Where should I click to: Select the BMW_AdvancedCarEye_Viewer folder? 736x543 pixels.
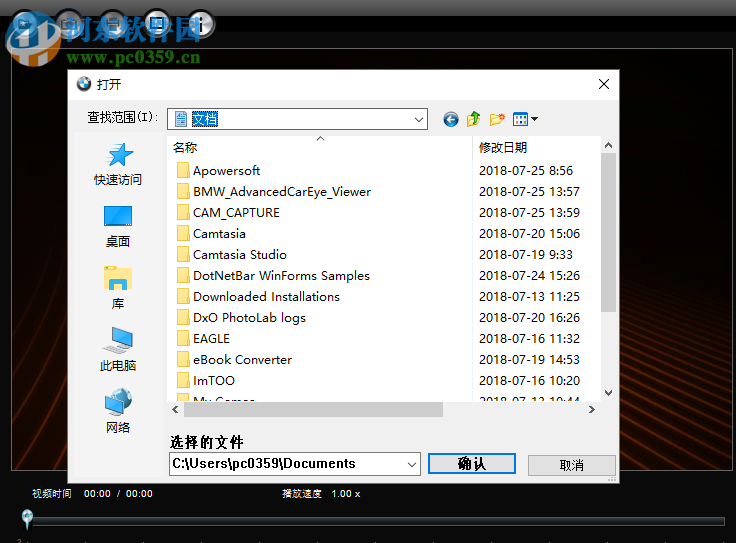tap(282, 191)
